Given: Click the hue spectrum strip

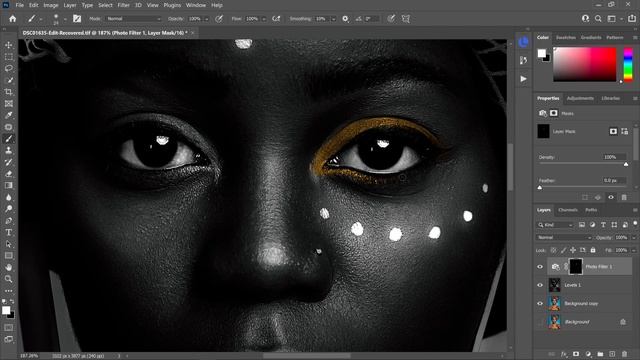Looking at the screenshot, I should point(628,64).
